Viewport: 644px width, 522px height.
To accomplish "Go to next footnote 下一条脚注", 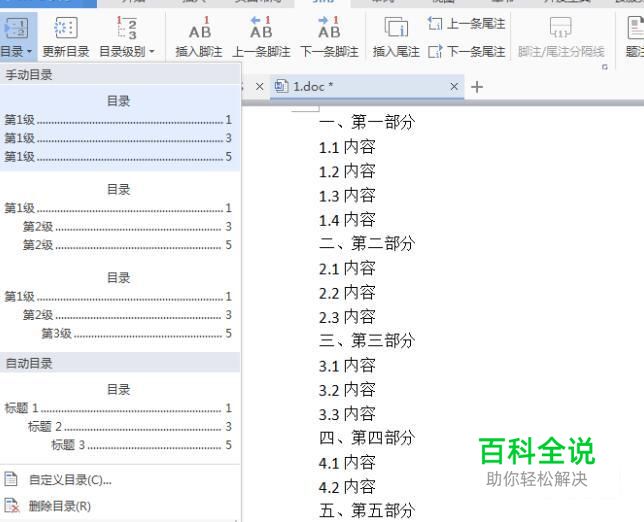I will 329,37.
